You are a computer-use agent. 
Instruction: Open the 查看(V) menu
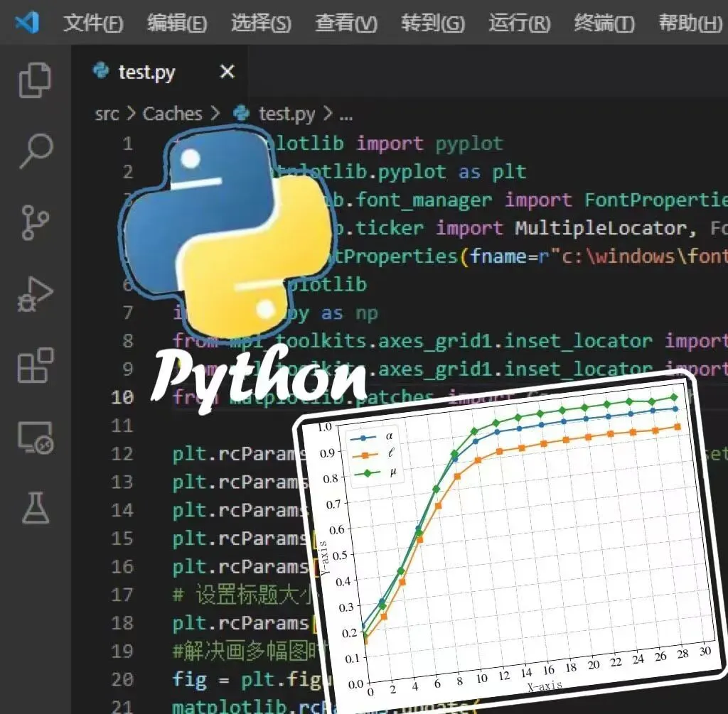[x=346, y=23]
